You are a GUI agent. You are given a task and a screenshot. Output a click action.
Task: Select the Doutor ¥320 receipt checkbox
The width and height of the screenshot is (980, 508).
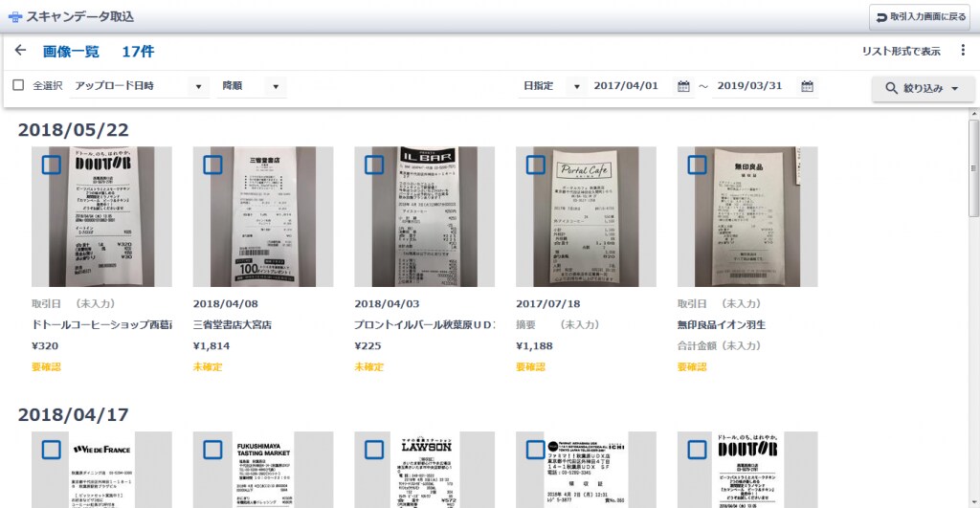click(x=52, y=165)
